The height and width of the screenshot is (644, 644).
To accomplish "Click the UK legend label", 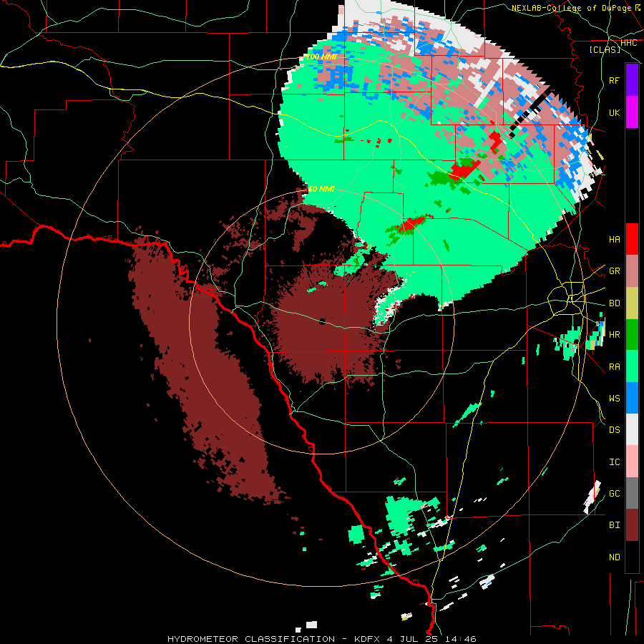I will coord(615,112).
